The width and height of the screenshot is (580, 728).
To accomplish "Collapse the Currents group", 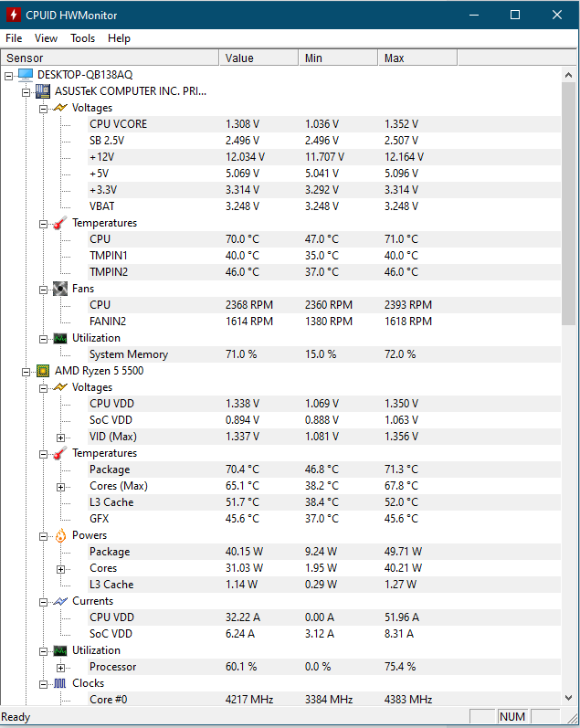I will [44, 602].
